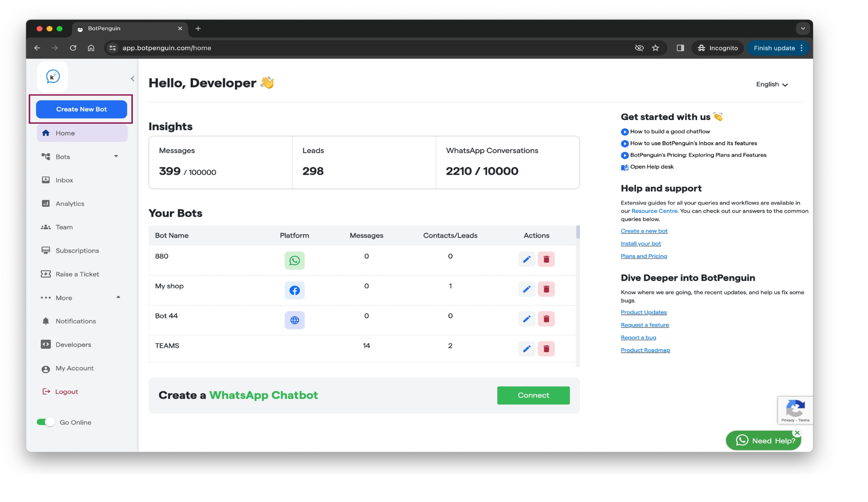Edit the 880 bot with pencil icon
This screenshot has width=868, height=502.
(x=527, y=259)
